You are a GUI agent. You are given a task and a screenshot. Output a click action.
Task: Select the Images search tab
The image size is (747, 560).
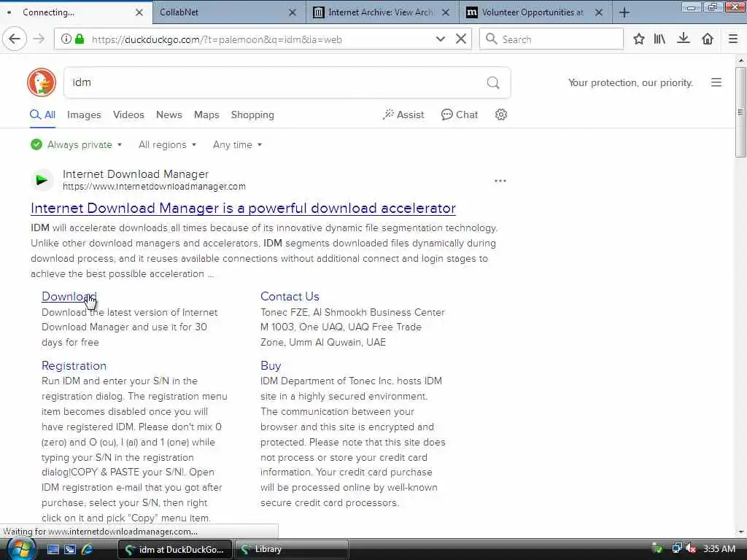pyautogui.click(x=84, y=114)
